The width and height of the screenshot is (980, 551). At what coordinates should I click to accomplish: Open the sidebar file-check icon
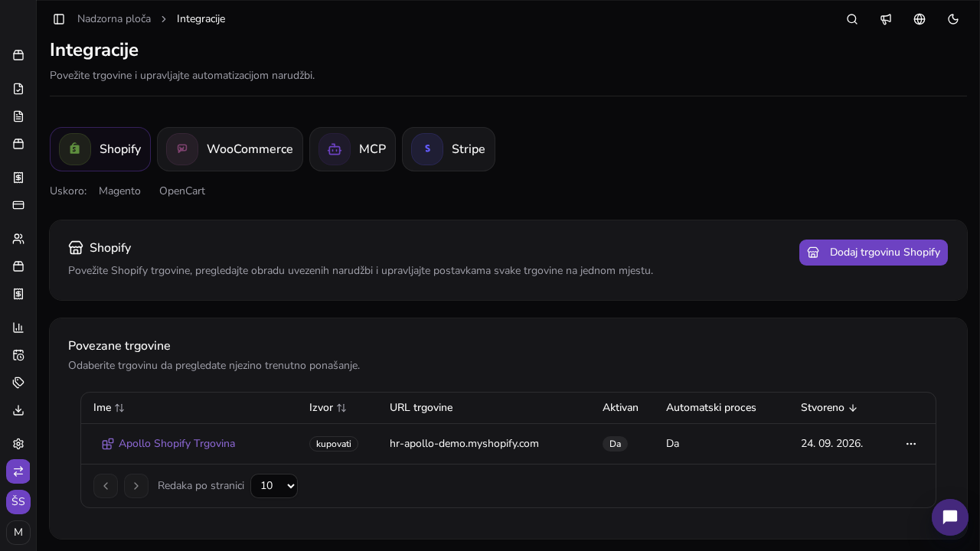tap(18, 89)
